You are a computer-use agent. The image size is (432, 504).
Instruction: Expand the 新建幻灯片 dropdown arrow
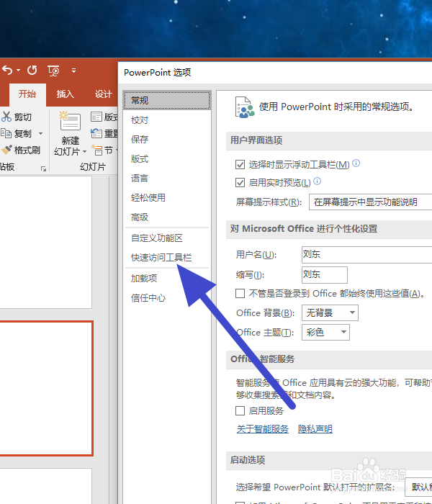click(84, 151)
